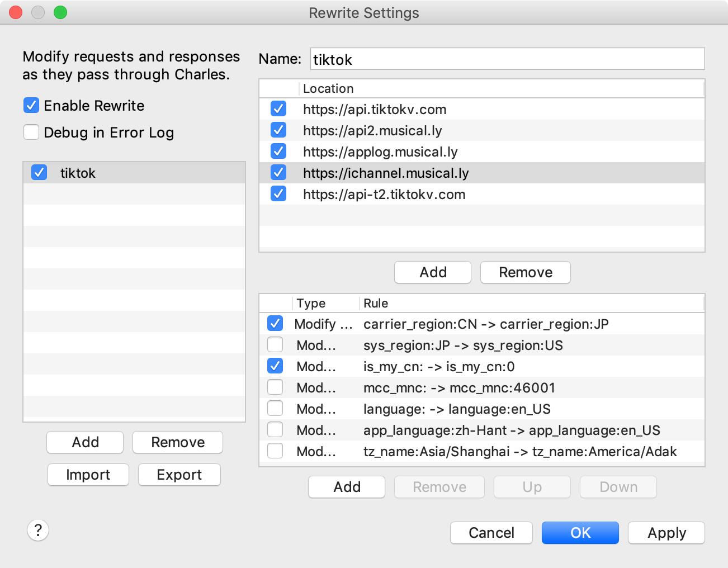Disable the api.tiktokv.com location checkbox
Viewport: 728px width, 568px height.
point(278,108)
